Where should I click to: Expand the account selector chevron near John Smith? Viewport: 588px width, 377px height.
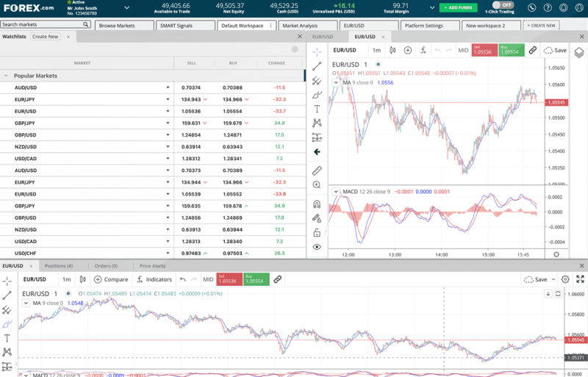click(x=126, y=7)
